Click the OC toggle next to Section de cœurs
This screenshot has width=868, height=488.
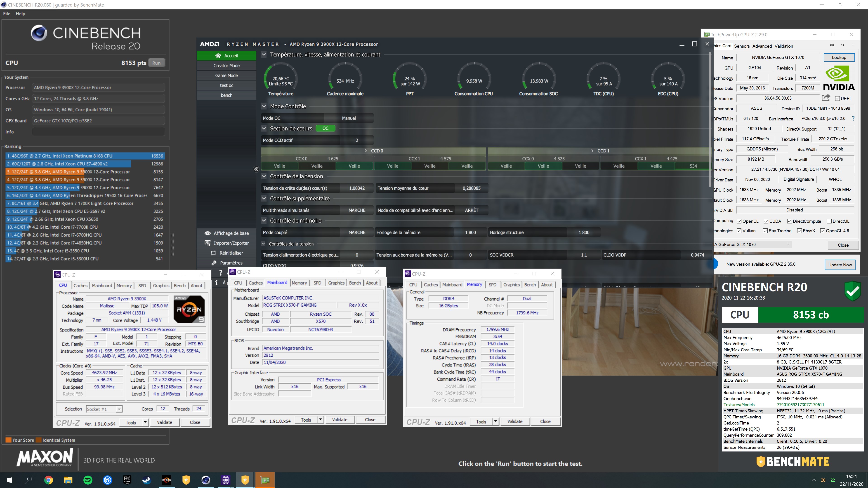click(325, 128)
